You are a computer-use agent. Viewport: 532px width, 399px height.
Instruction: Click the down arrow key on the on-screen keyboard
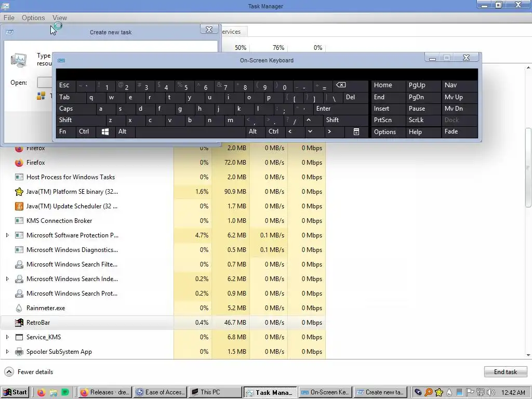[310, 131]
